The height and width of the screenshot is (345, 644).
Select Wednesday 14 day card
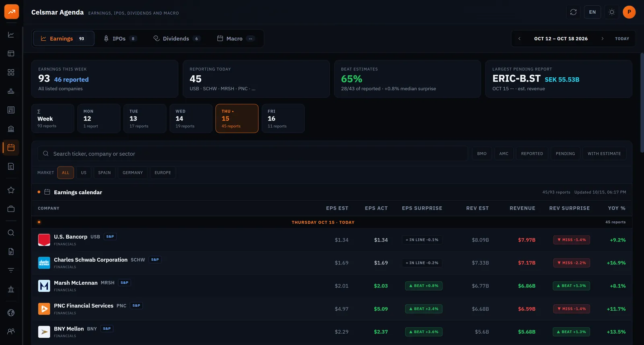[191, 118]
